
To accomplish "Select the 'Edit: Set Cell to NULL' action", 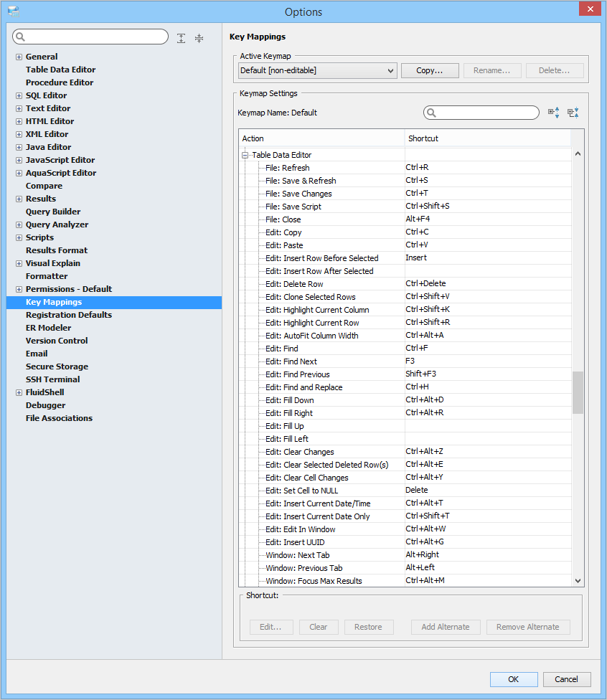I will [x=405, y=491].
